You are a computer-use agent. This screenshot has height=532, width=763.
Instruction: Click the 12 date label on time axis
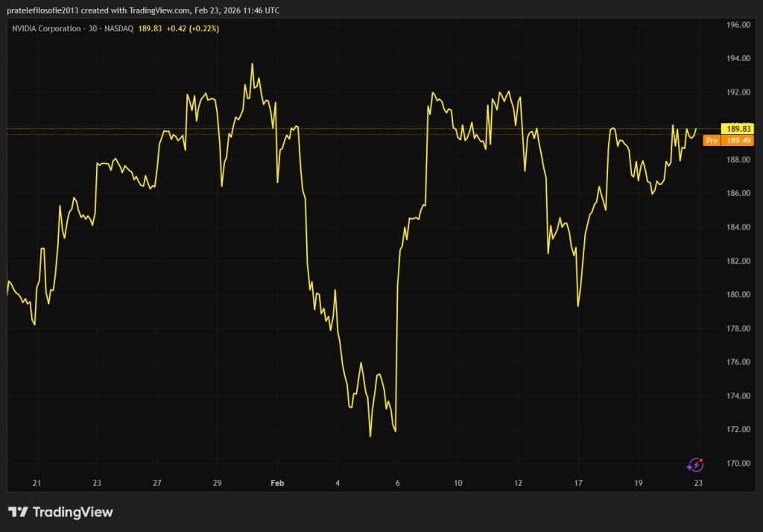tap(518, 483)
